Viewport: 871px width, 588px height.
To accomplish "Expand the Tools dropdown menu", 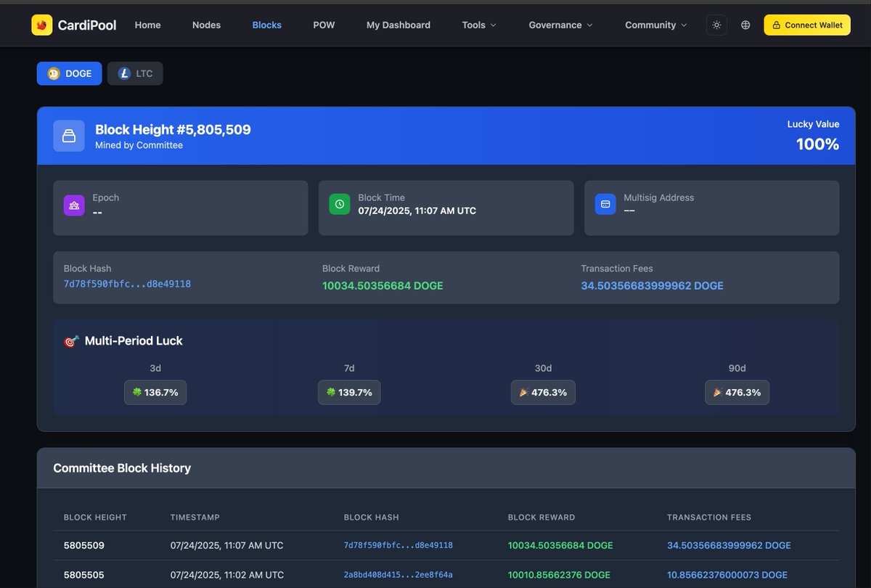I will pos(479,25).
